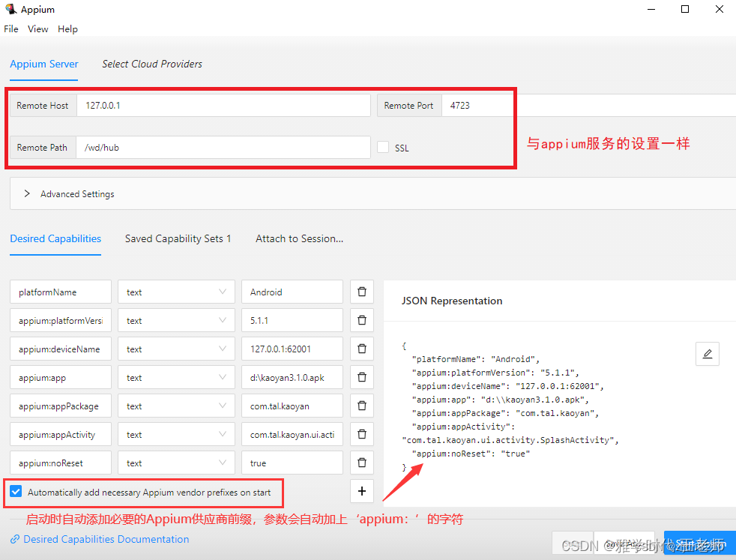Click trash icon for appium:app row
This screenshot has height=560, width=736.
point(362,377)
